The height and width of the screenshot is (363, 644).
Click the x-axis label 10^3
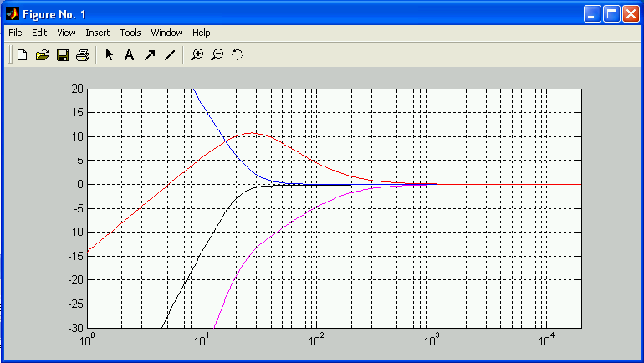click(x=432, y=340)
